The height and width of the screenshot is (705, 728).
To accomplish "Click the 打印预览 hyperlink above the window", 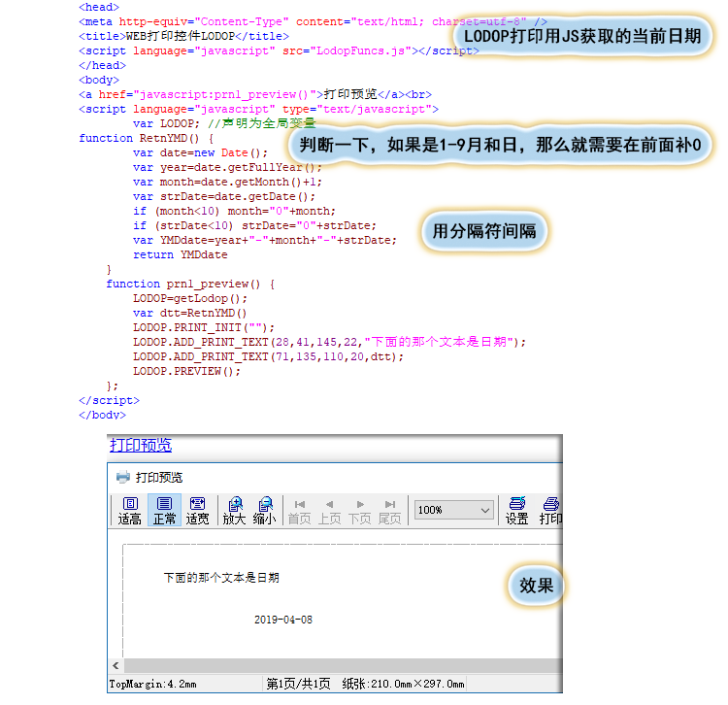I will 141,445.
